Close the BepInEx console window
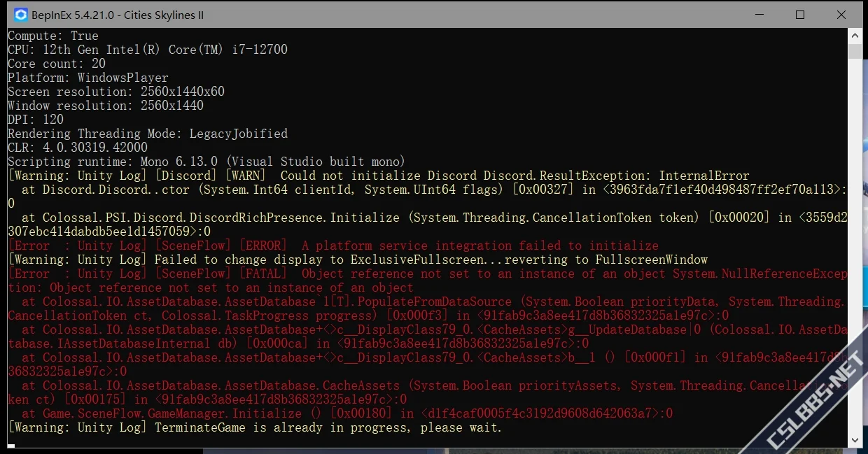This screenshot has width=868, height=454. click(x=842, y=15)
